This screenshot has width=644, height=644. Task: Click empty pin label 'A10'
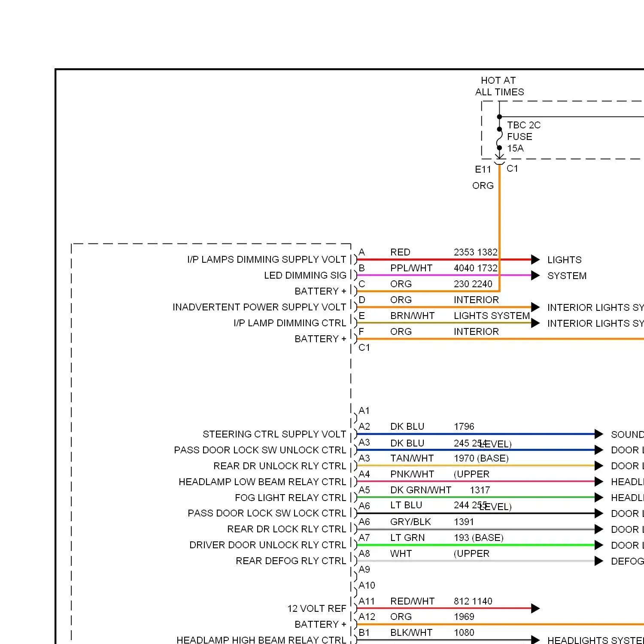pos(367,585)
